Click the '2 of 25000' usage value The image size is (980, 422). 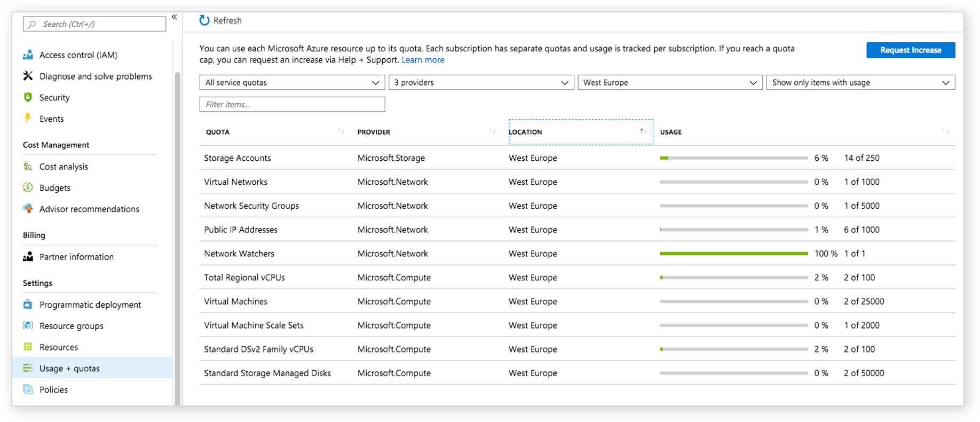[864, 302]
